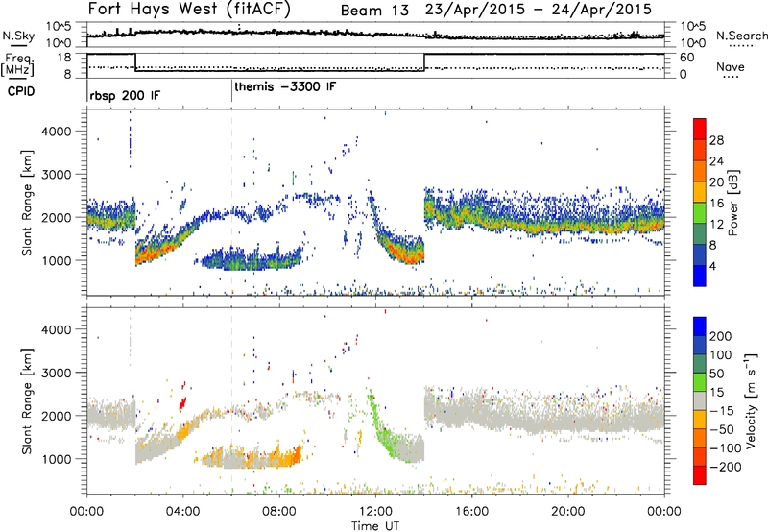Click the "N.Search" legend label
This screenshot has width=768, height=532.
(741, 36)
